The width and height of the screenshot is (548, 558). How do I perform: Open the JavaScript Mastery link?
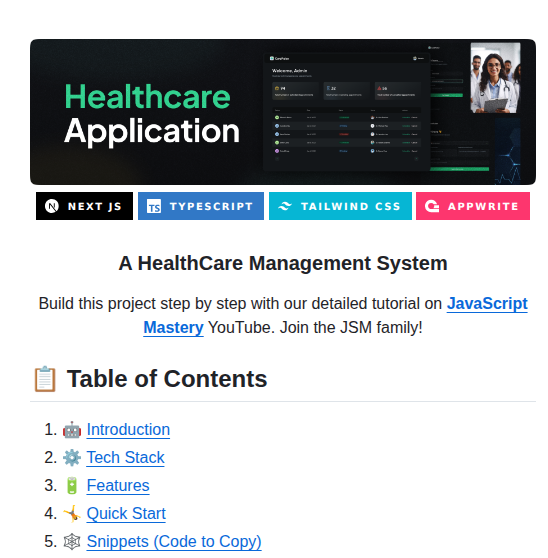487,304
